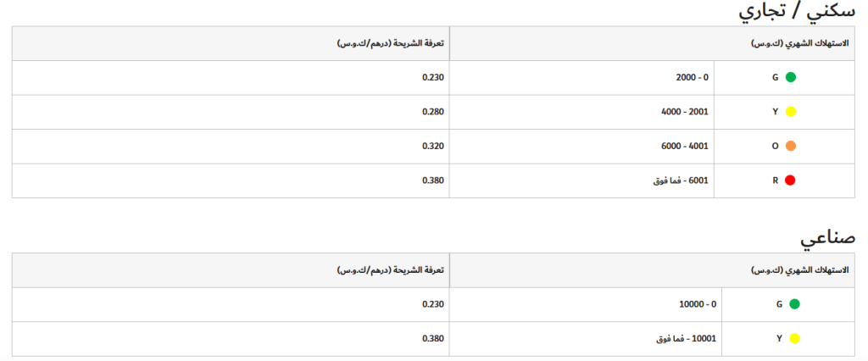Image resolution: width=868 pixels, height=361 pixels.
Task: Select the 10001 - فما فوق range cell
Action: coord(687,339)
